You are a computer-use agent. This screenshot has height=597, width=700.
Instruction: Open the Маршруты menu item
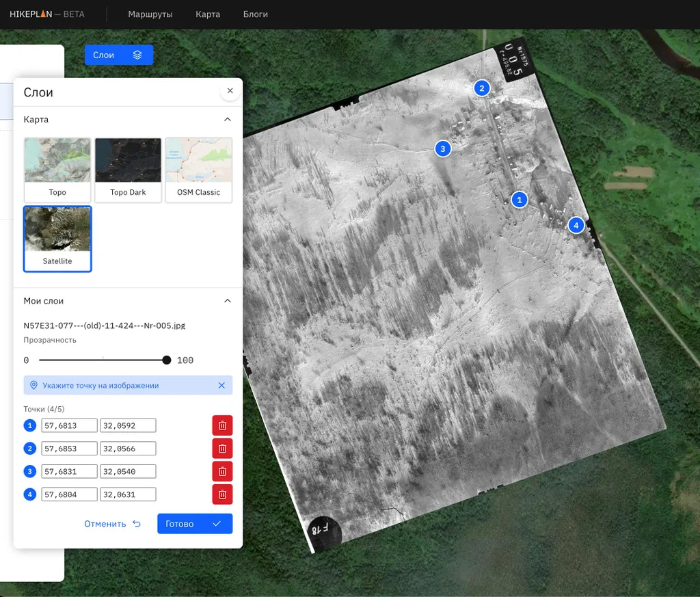coord(150,14)
